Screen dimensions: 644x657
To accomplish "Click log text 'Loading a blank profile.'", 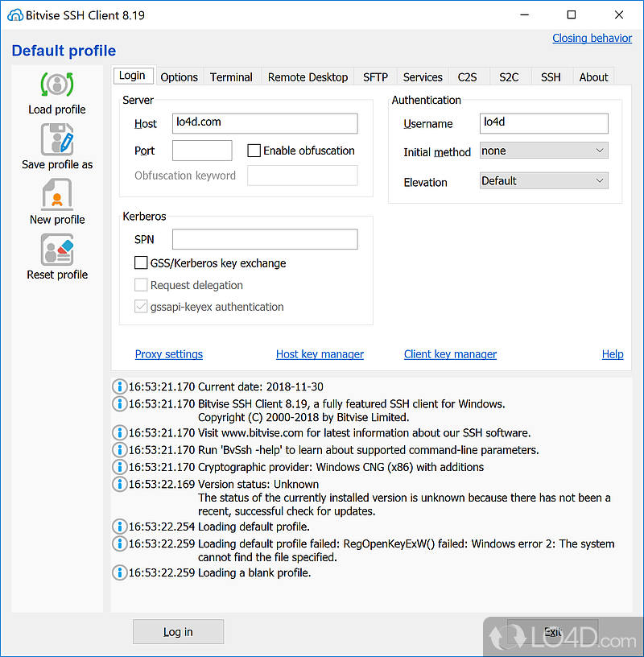I will click(x=254, y=572).
